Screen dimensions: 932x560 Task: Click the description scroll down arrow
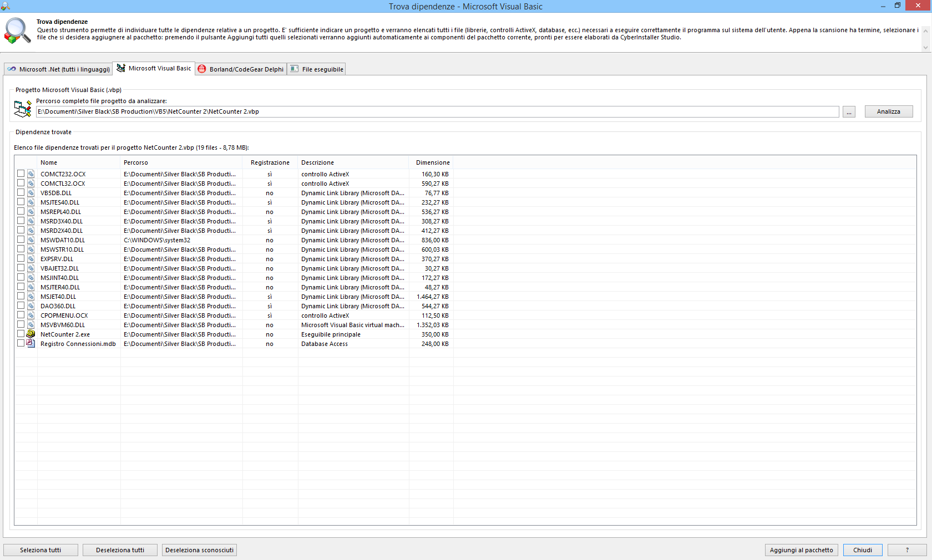[925, 48]
